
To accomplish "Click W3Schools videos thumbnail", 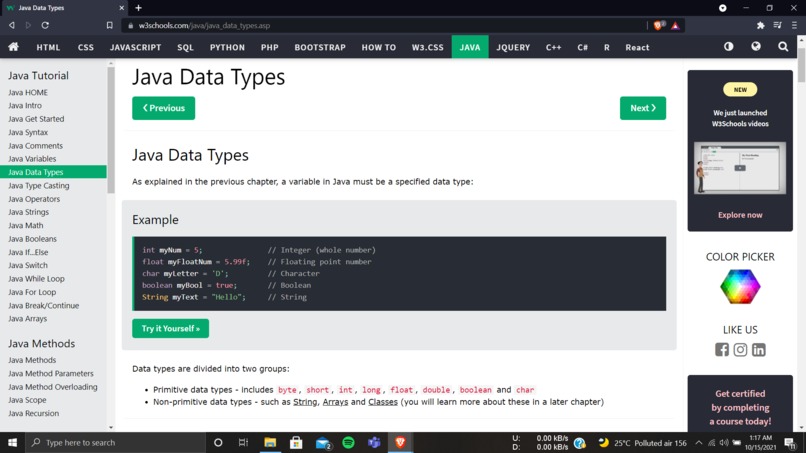I will click(740, 168).
